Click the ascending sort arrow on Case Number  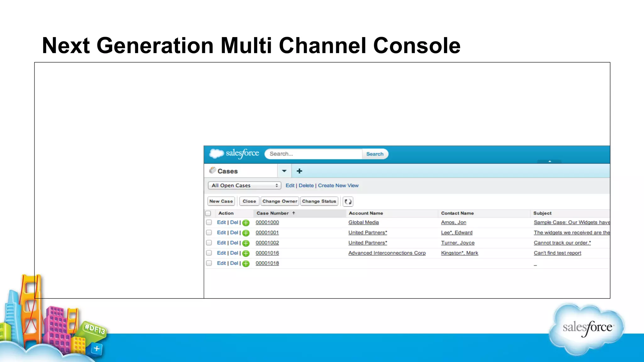294,213
